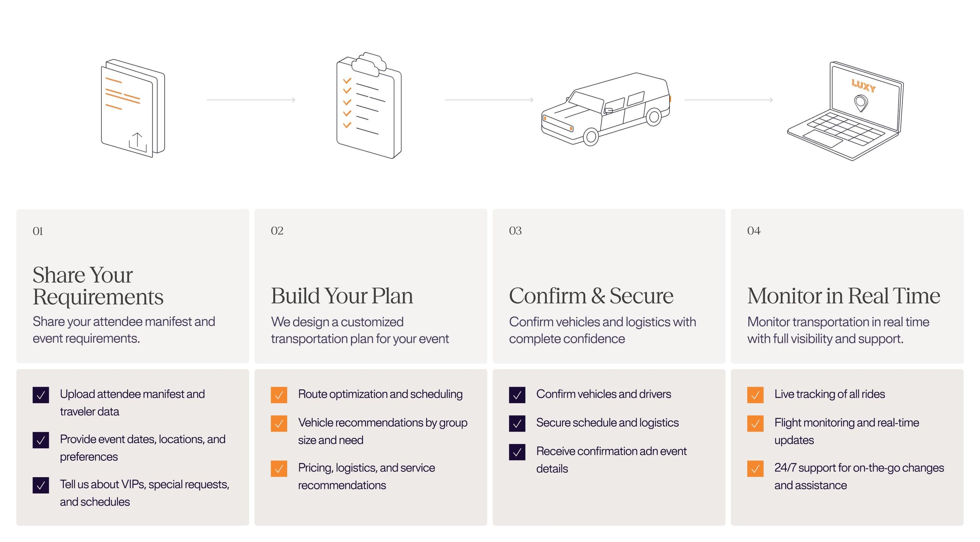Viewport: 980px width, 542px height.
Task: Toggle the Upload attendee manifest checkbox
Action: tap(41, 395)
